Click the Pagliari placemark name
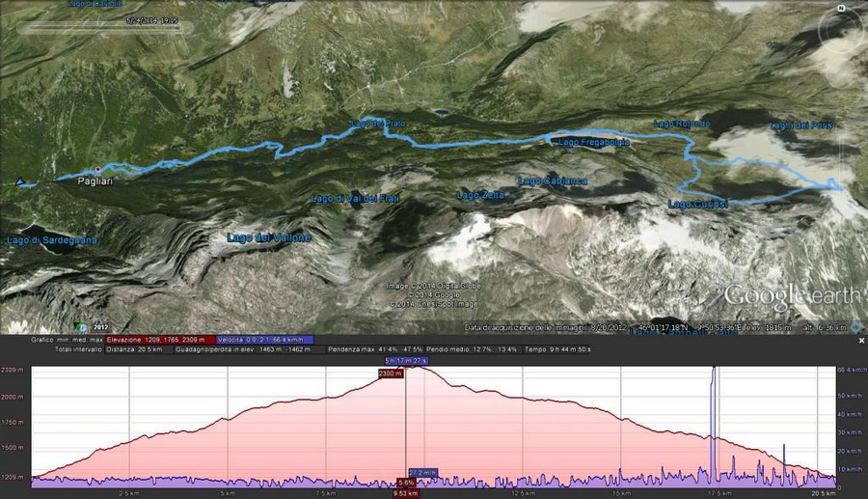 coord(95,181)
